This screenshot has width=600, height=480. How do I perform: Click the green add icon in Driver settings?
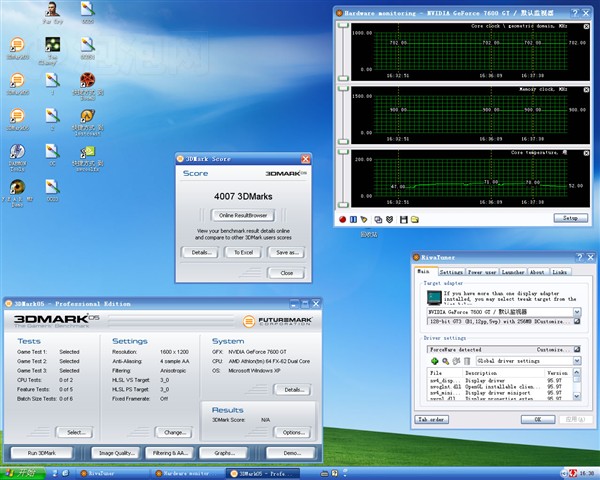[434, 361]
